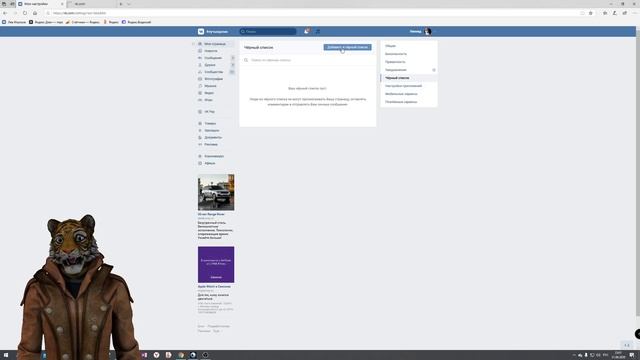The width and height of the screenshot is (640, 360).
Task: Open a new browser tab with plus
Action: (x=121, y=4)
